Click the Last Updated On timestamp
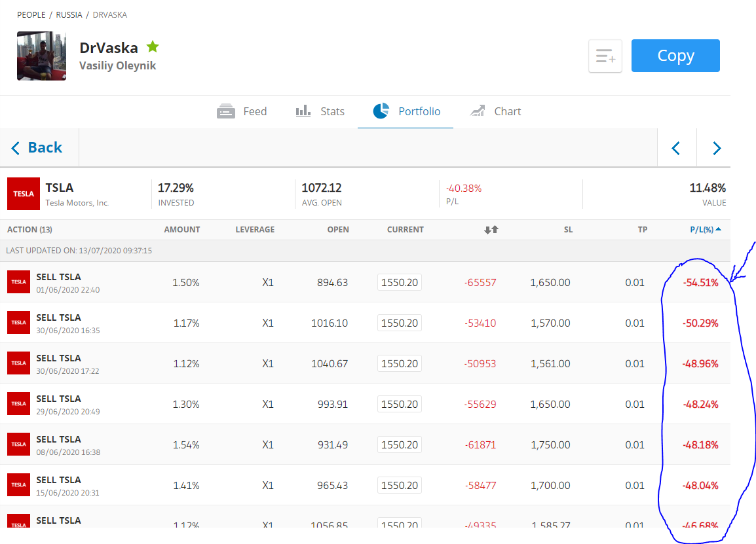 pos(79,251)
